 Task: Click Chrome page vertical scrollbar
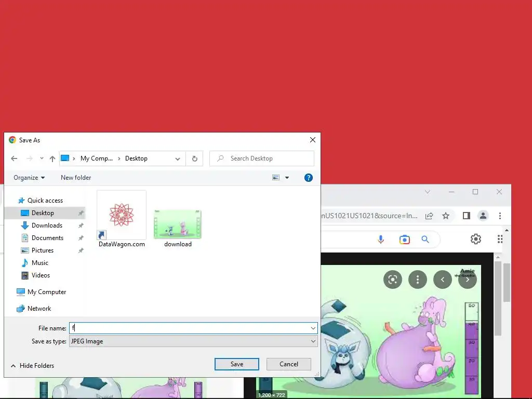point(507,282)
